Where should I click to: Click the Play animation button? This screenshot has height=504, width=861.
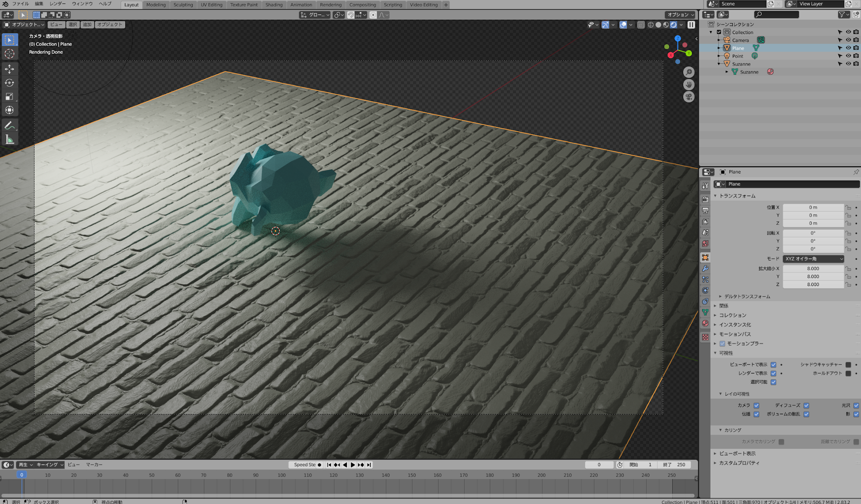pos(353,465)
